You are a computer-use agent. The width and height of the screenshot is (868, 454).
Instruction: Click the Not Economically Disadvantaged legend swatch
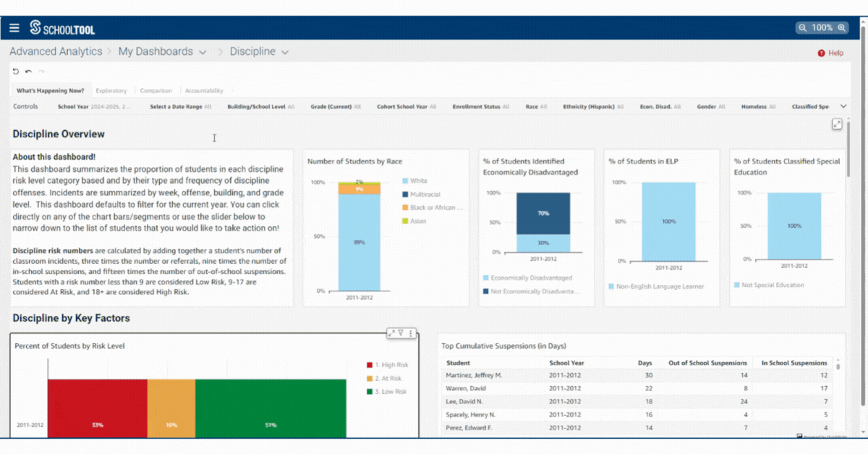point(486,291)
